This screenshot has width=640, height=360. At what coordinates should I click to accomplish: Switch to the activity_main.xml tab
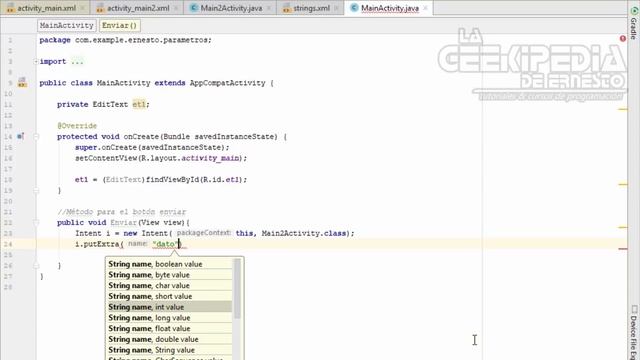pyautogui.click(x=47, y=8)
